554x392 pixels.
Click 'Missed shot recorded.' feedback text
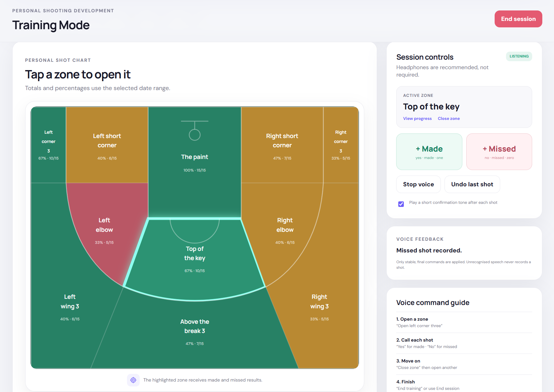429,250
